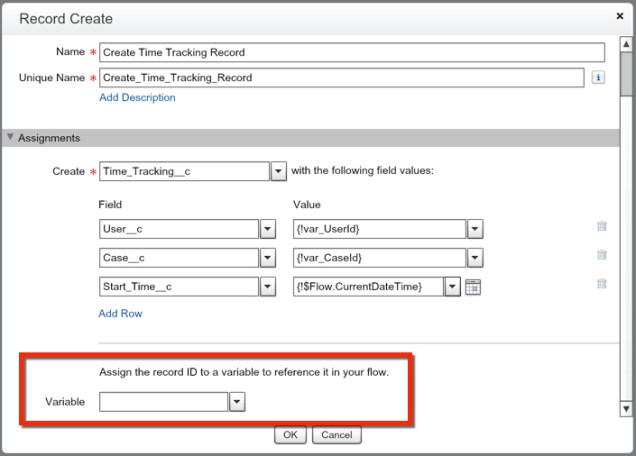Image resolution: width=636 pixels, height=456 pixels.
Task: Click the Start_Time__c field box
Action: click(179, 286)
